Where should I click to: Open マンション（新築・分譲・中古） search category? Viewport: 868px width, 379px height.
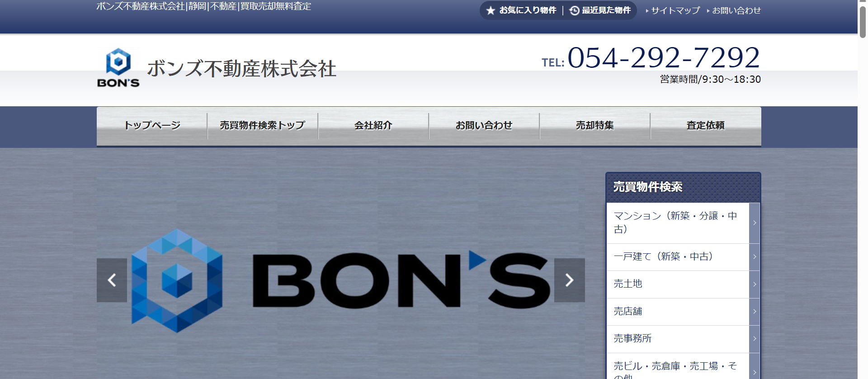(683, 223)
